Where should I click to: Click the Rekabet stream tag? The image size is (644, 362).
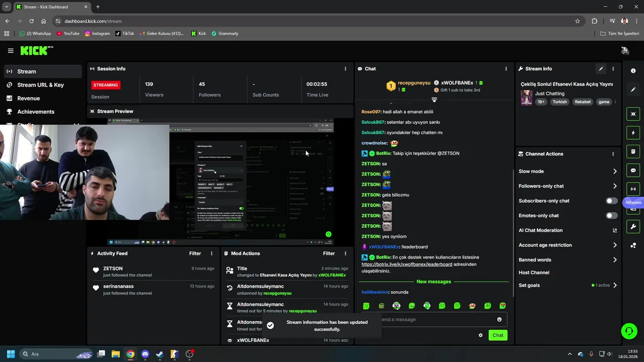pos(583,102)
